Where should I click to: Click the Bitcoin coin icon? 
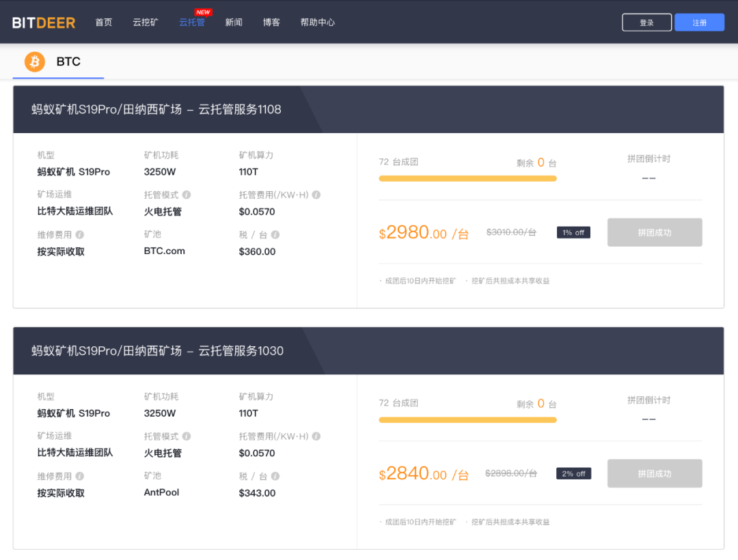[x=35, y=61]
